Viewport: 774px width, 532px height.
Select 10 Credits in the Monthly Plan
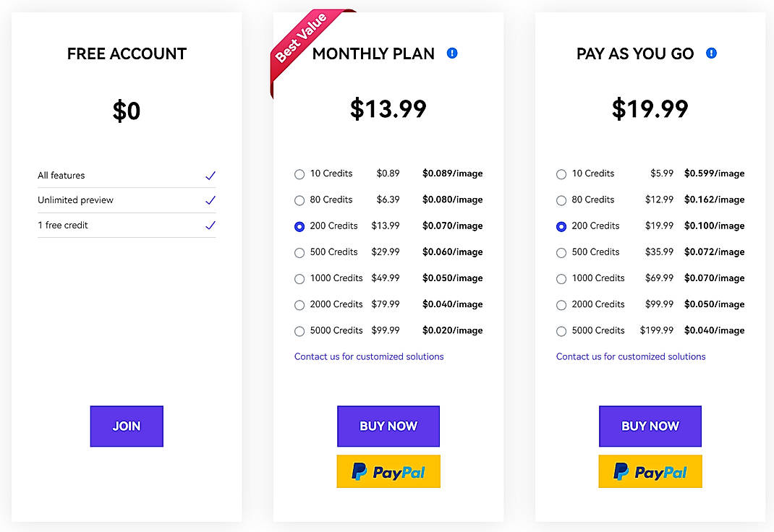point(299,173)
